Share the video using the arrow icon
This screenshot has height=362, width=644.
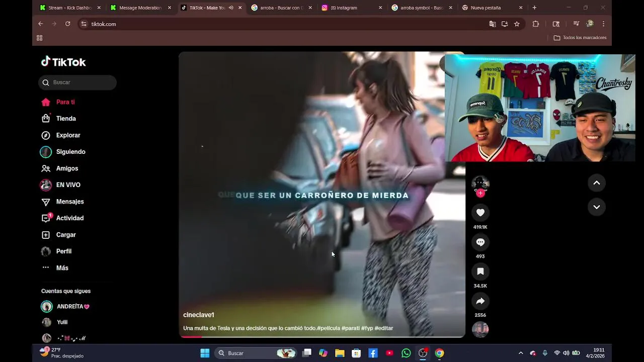tap(480, 301)
